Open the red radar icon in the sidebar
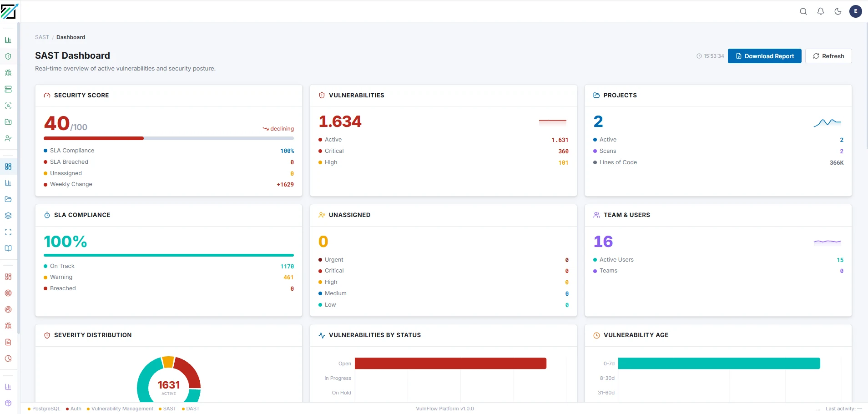The image size is (868, 414). 8,309
